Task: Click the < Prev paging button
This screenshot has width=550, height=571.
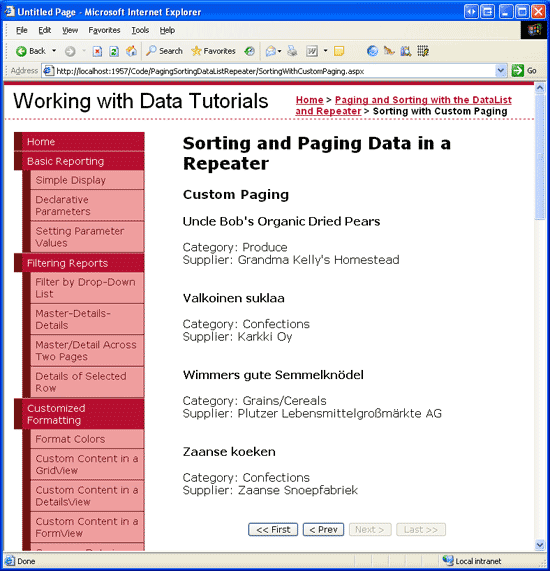Action: (x=323, y=529)
